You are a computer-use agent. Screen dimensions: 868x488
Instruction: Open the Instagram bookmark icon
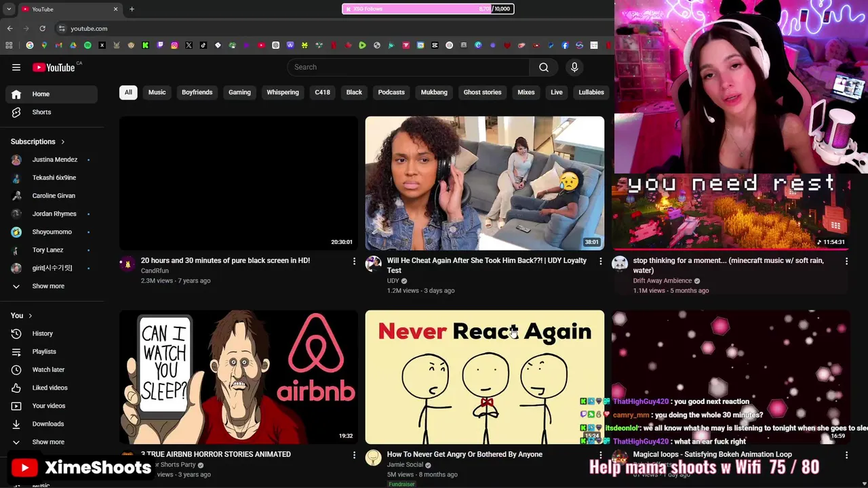pyautogui.click(x=174, y=45)
